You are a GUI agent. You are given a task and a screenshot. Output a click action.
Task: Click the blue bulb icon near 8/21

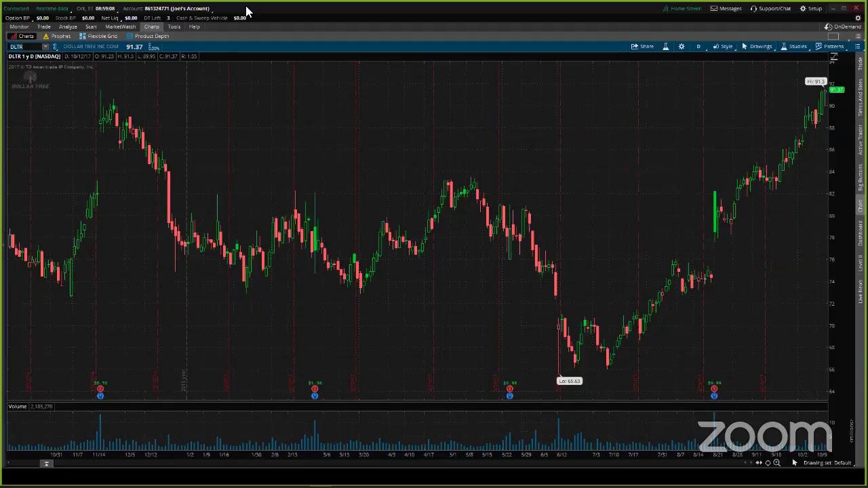pyautogui.click(x=714, y=396)
